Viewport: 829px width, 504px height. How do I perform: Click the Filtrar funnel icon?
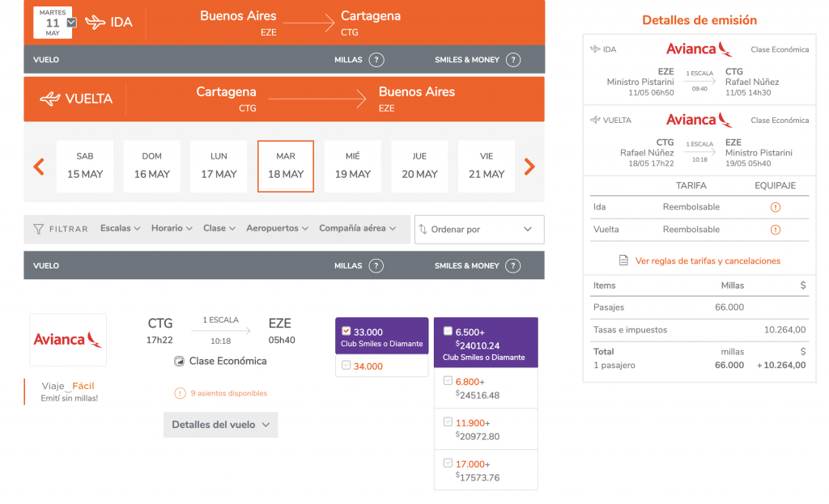coord(39,229)
